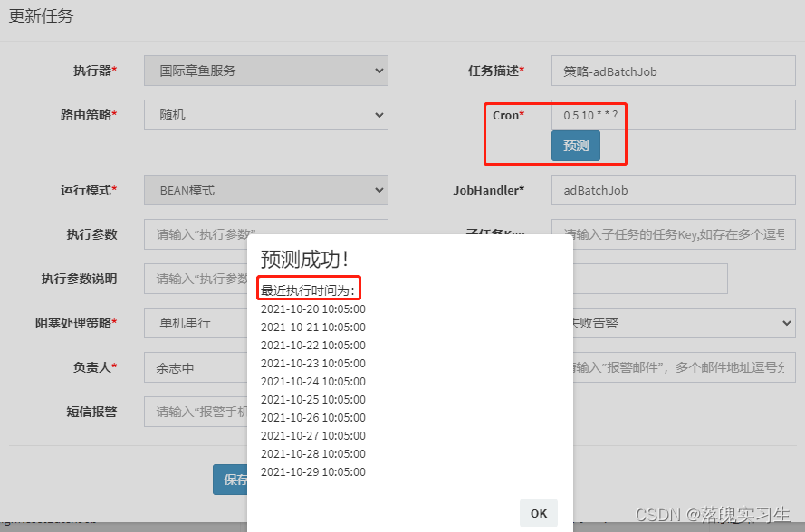Viewport: 805px width, 532px height.
Task: Click the empty field right of 执行参数说明
Action: [x=650, y=279]
